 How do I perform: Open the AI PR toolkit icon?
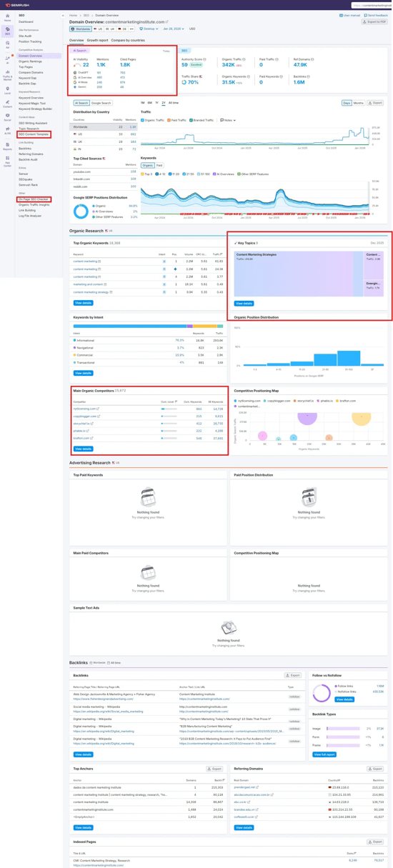pyautogui.click(x=8, y=131)
